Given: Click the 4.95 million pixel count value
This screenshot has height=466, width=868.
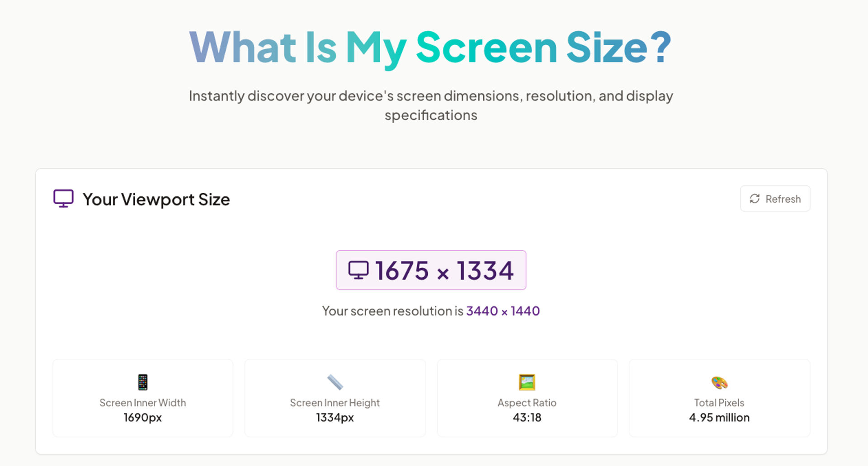Looking at the screenshot, I should [719, 417].
